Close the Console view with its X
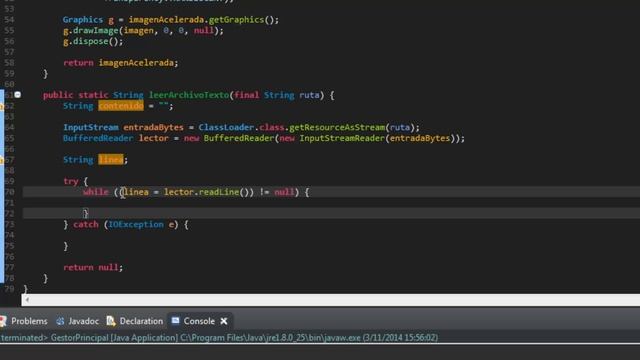The image size is (640, 360). [x=224, y=321]
